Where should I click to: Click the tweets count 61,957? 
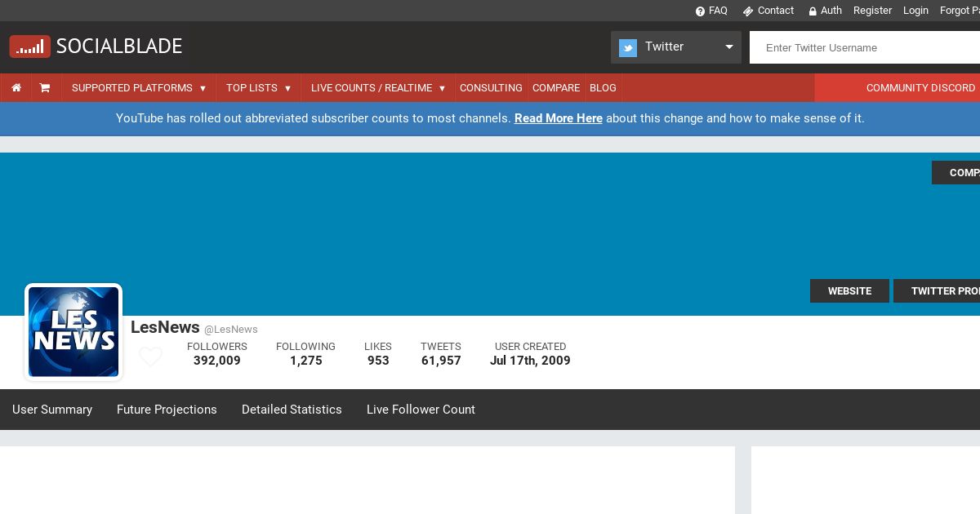(441, 361)
